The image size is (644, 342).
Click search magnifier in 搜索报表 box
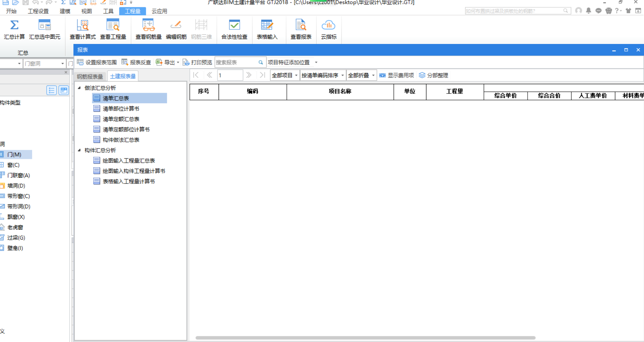[x=261, y=62]
